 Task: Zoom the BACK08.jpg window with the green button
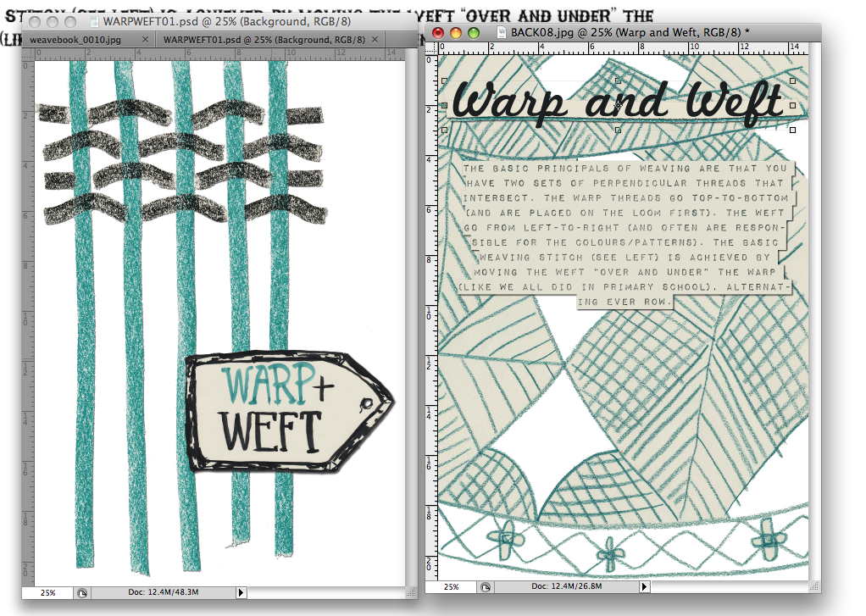(474, 33)
